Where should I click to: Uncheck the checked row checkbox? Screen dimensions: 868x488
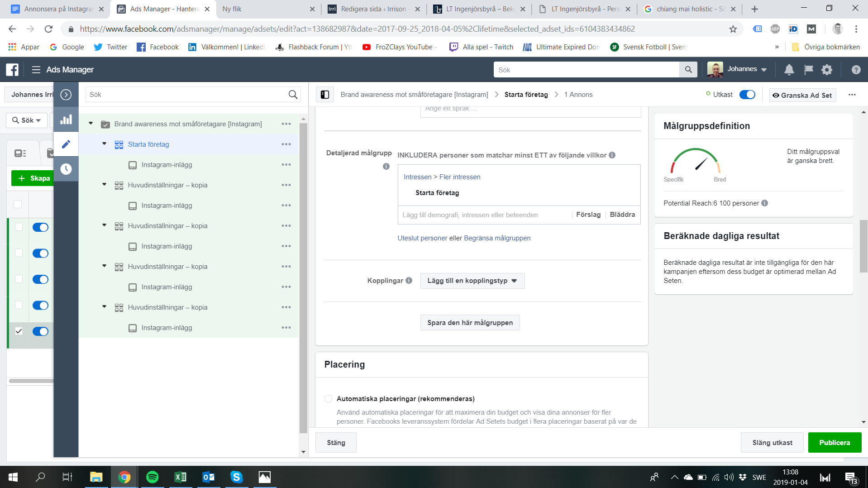pyautogui.click(x=19, y=331)
